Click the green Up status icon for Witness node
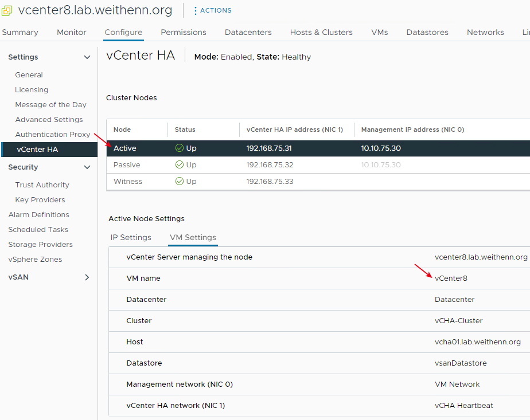 pyautogui.click(x=180, y=181)
